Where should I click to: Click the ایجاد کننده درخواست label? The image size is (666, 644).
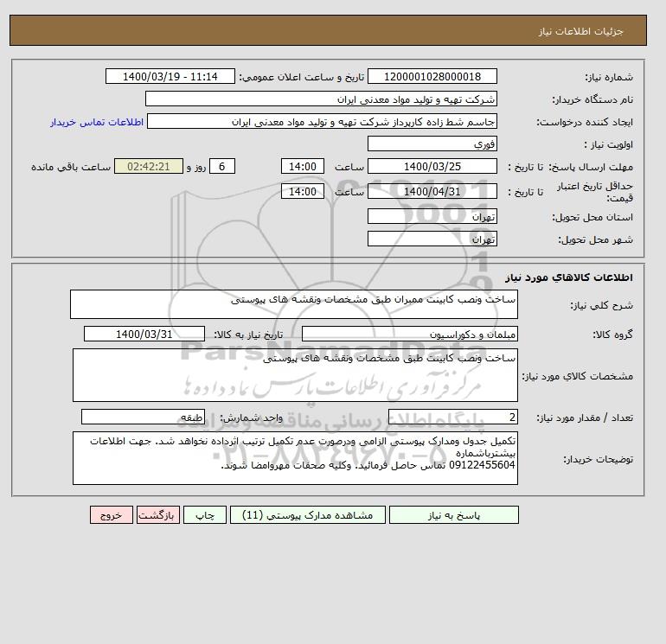(x=585, y=122)
